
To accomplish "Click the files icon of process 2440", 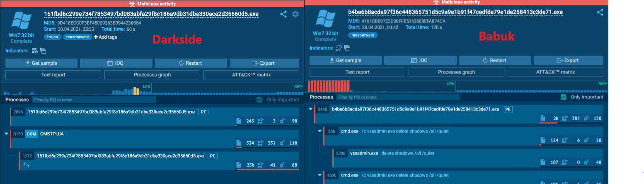I will point(543,118).
